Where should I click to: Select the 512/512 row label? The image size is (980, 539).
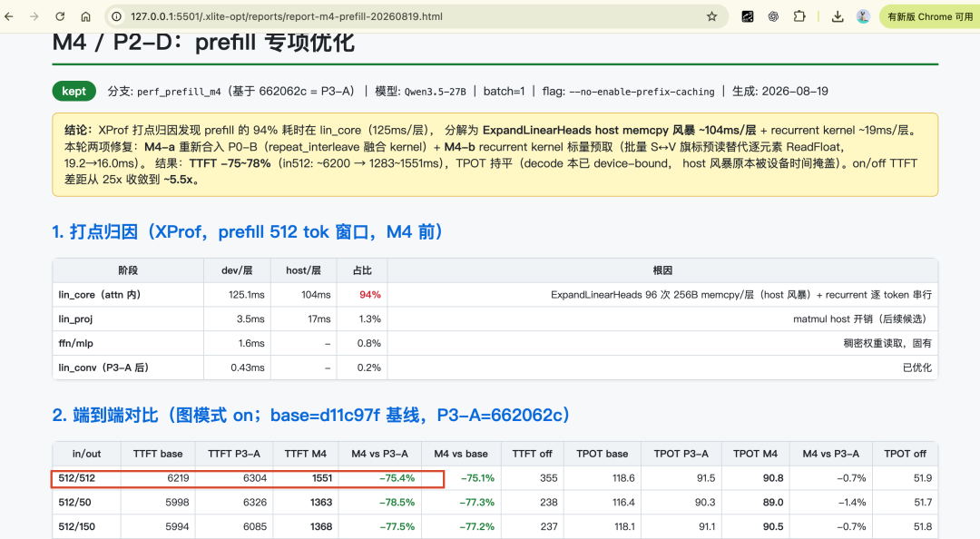coord(77,478)
